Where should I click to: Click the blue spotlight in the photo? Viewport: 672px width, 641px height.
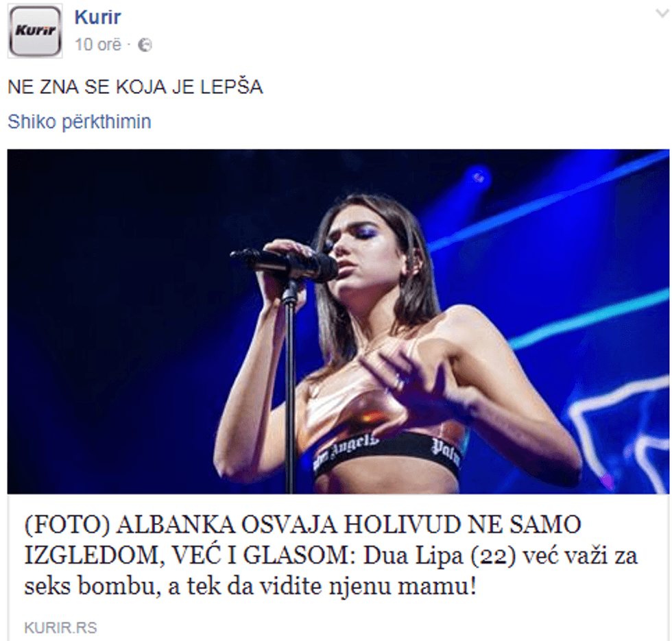478,176
